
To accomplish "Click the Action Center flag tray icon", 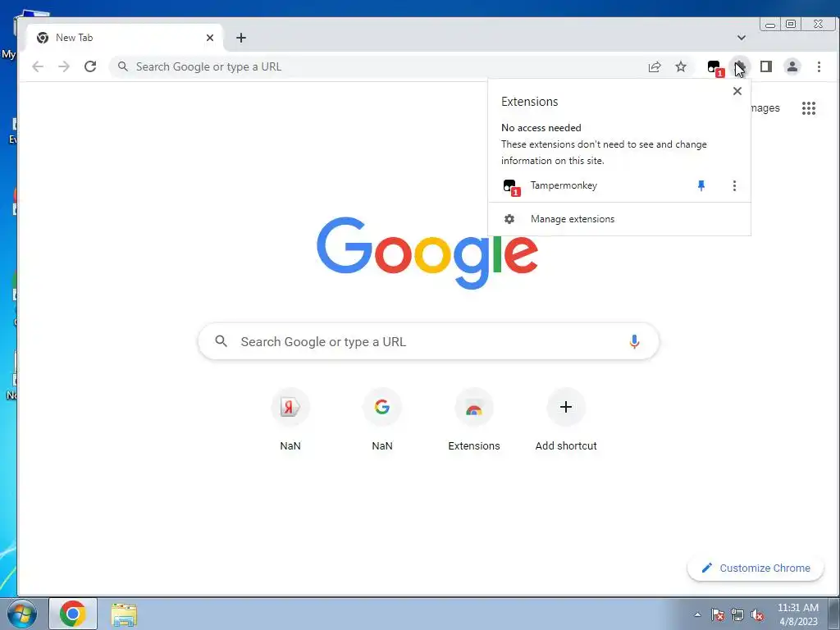I will coord(717,615).
